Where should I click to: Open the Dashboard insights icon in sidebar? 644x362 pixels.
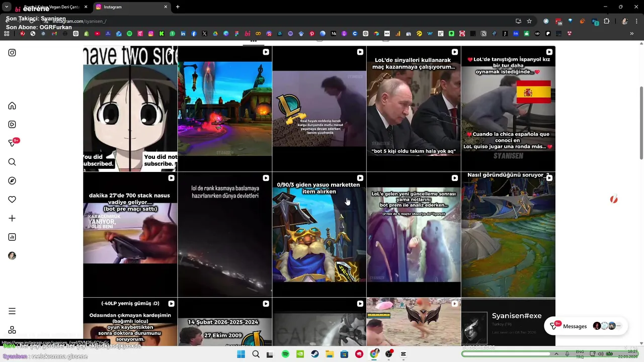click(12, 237)
